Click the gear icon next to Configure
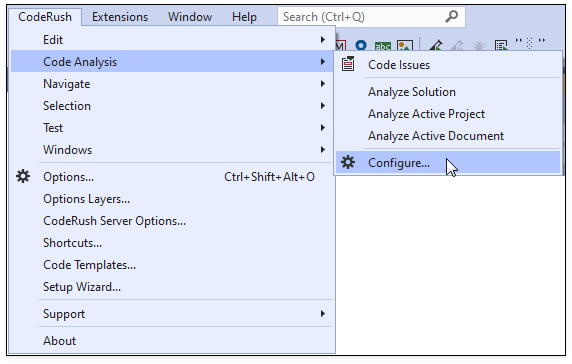This screenshot has width=572, height=364. click(x=348, y=162)
